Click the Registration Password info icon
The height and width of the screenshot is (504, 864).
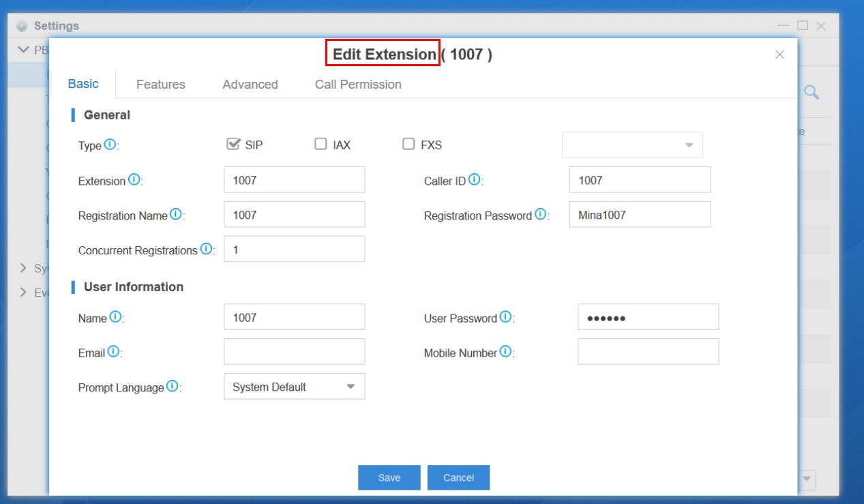[540, 214]
